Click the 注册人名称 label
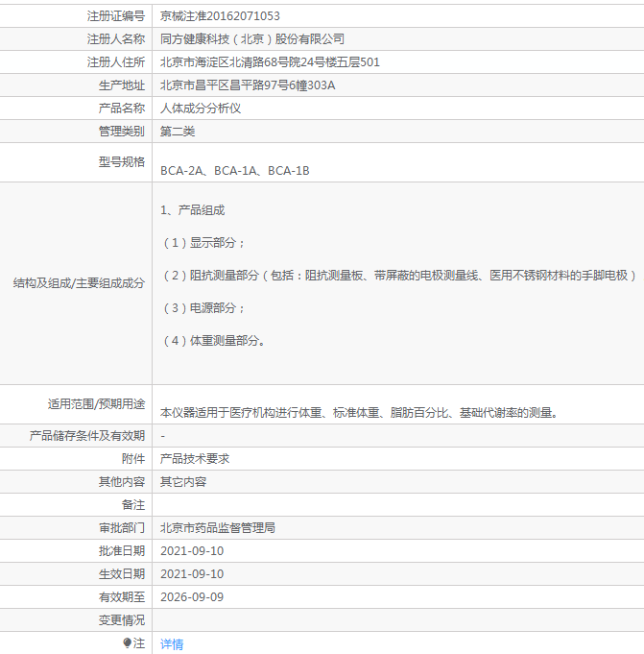This screenshot has height=654, width=644. tap(116, 39)
